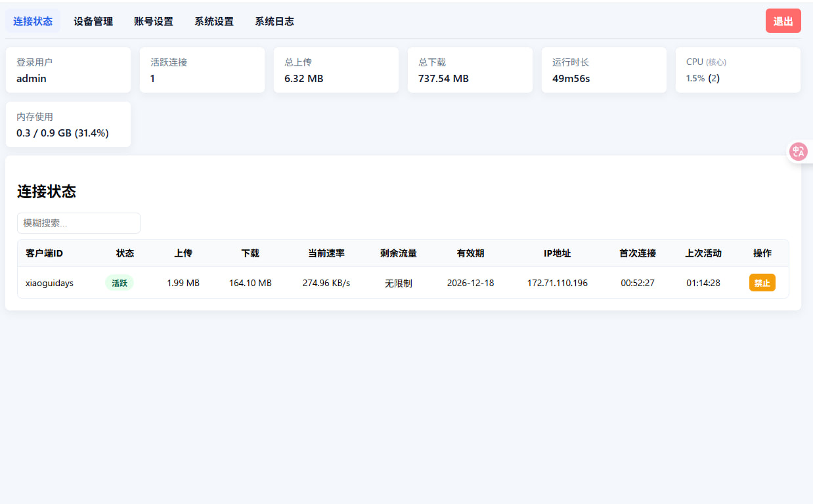Viewport: 813px width, 504px height.
Task: Go to the 账号设置 tab
Action: 154,21
